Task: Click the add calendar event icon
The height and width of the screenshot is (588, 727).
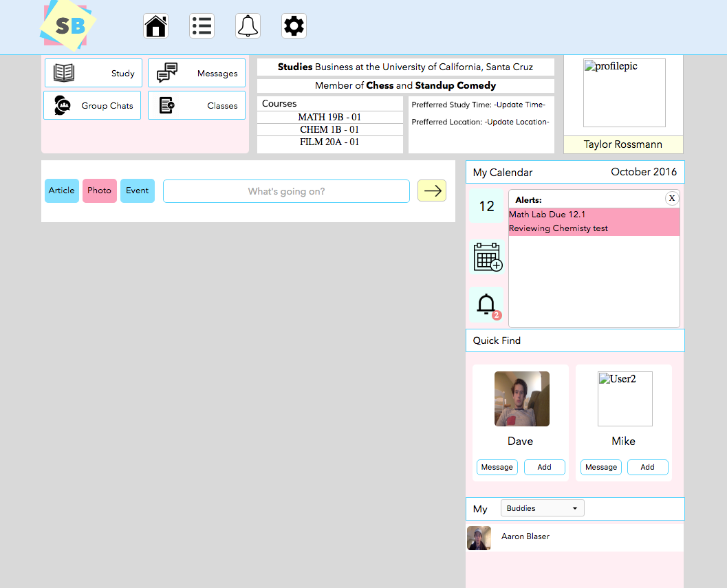Action: (487, 257)
